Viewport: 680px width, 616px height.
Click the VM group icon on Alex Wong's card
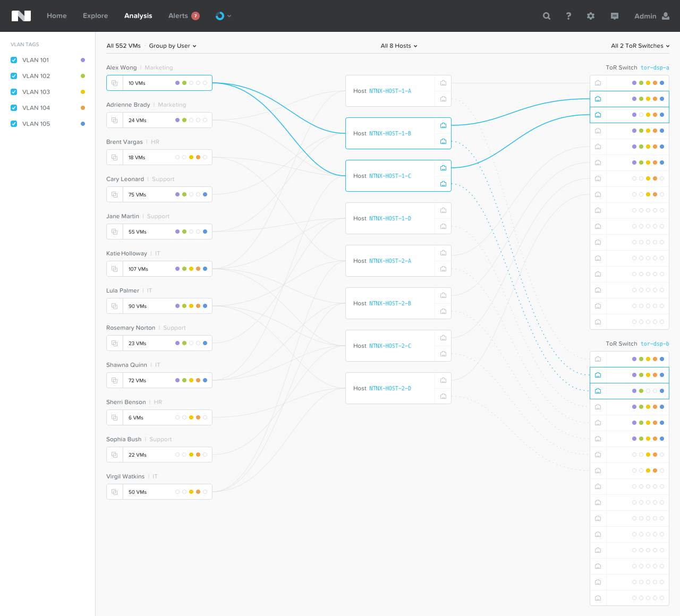coord(114,83)
